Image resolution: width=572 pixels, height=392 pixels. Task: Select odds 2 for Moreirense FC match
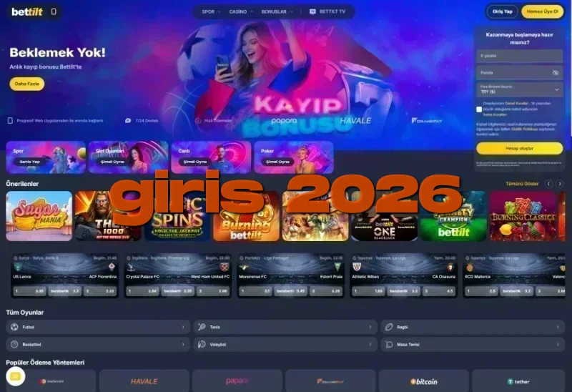tap(326, 291)
